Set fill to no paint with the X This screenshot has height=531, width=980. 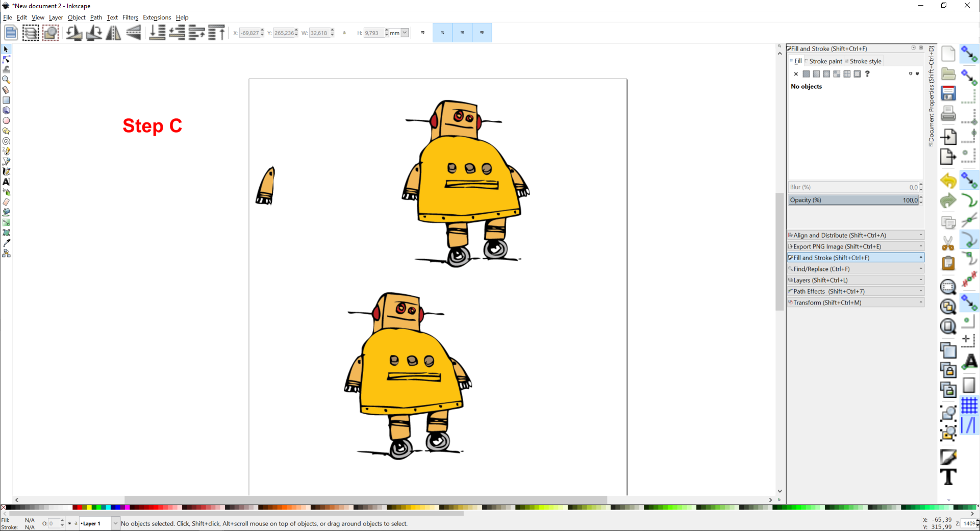(x=795, y=74)
